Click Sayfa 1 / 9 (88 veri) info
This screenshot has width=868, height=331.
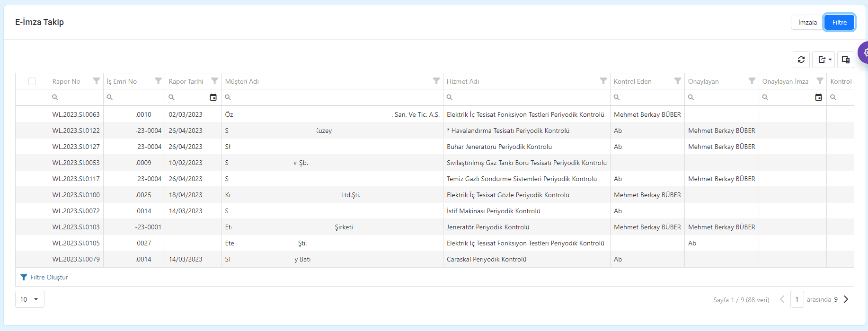[x=741, y=300]
